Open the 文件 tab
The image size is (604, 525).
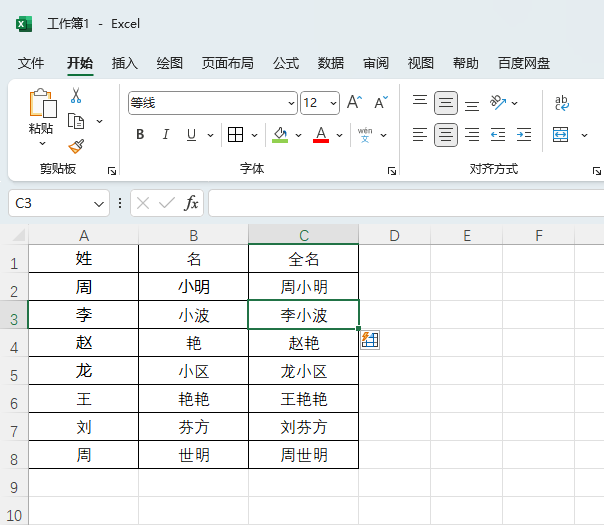(31, 63)
